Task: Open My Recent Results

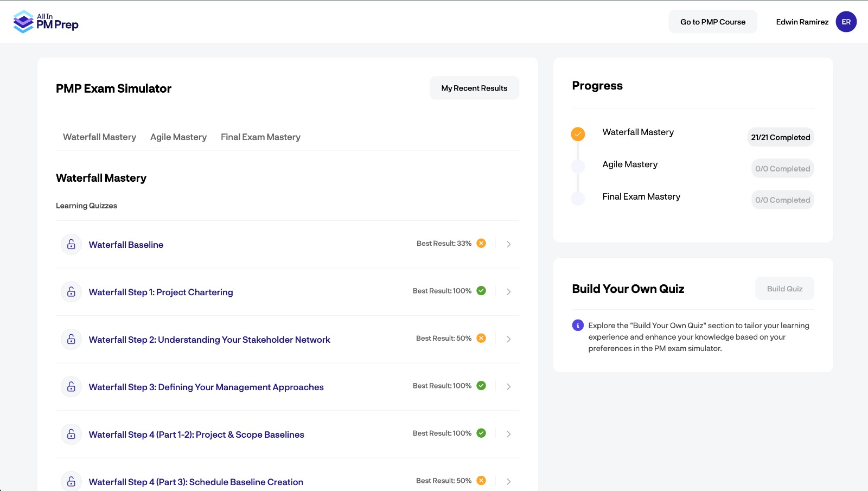Action: pyautogui.click(x=474, y=88)
